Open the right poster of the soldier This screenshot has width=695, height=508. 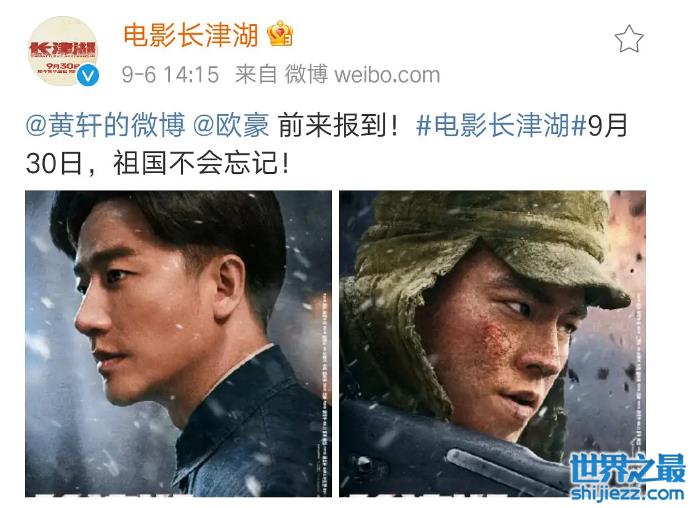[x=492, y=344]
